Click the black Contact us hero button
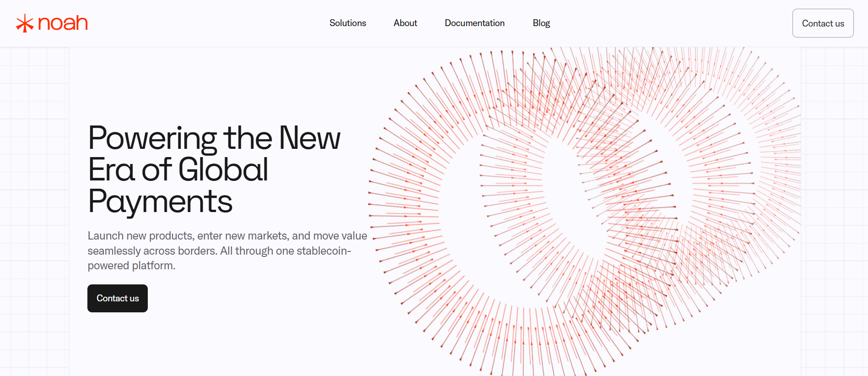The height and width of the screenshot is (376, 868). pos(118,298)
